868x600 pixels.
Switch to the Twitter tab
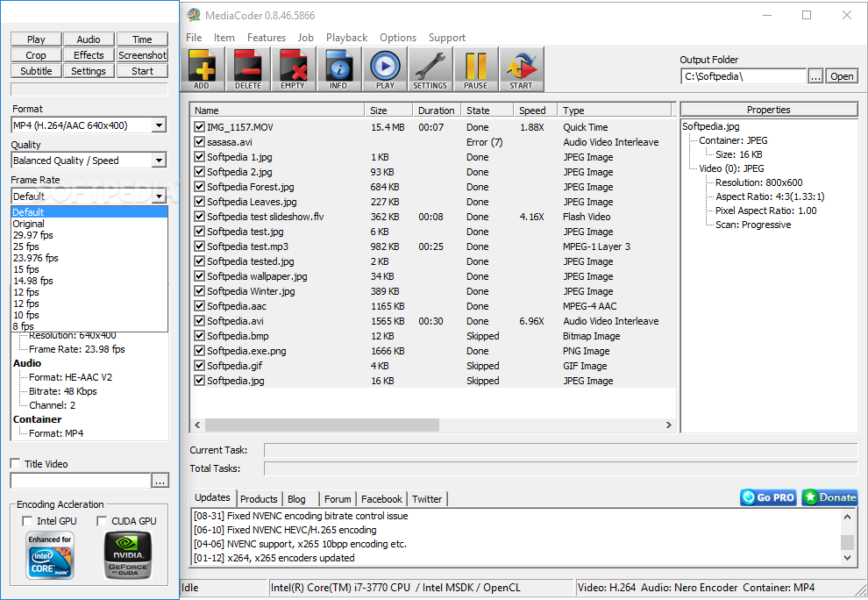[427, 498]
